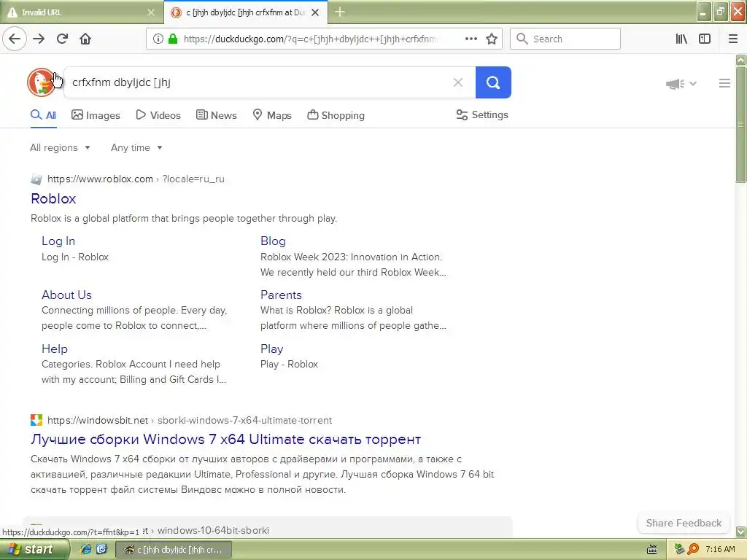Click the scrollbar down arrow

740,531
